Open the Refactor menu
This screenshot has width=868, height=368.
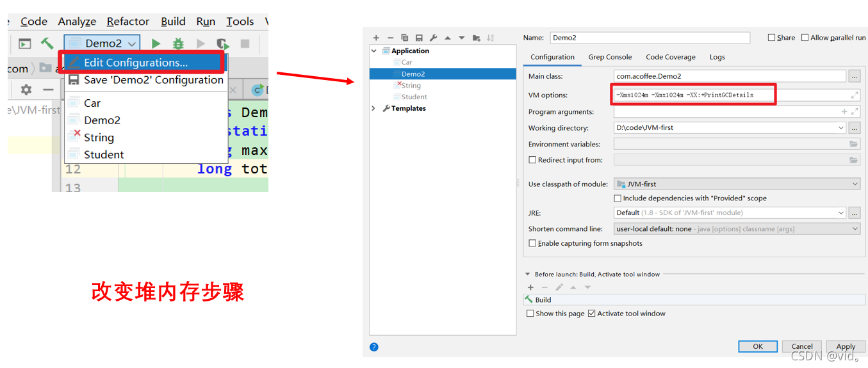click(x=128, y=22)
